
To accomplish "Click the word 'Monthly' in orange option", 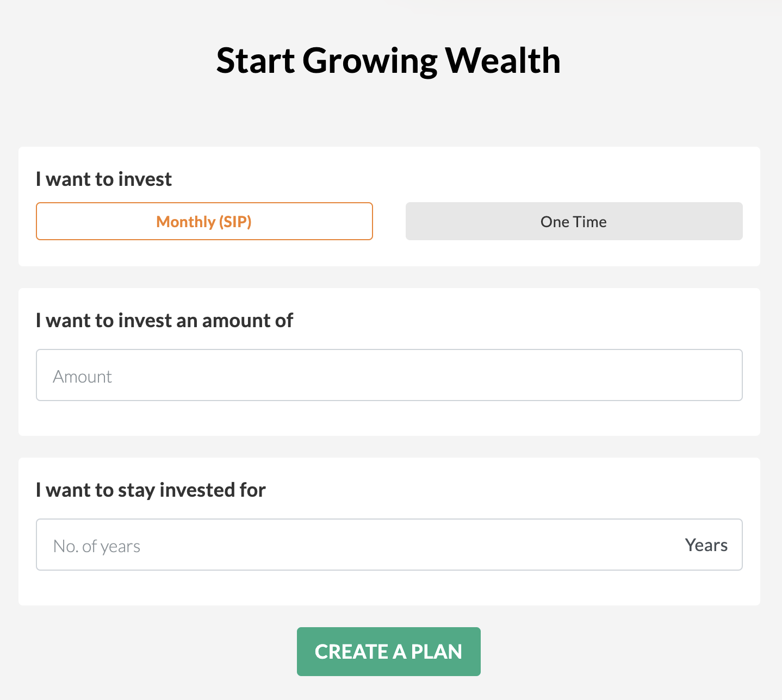I will [x=185, y=222].
